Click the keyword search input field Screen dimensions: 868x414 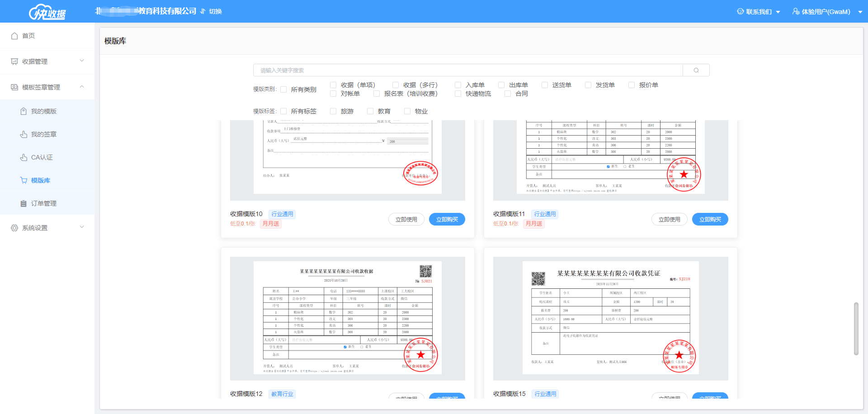(x=467, y=70)
